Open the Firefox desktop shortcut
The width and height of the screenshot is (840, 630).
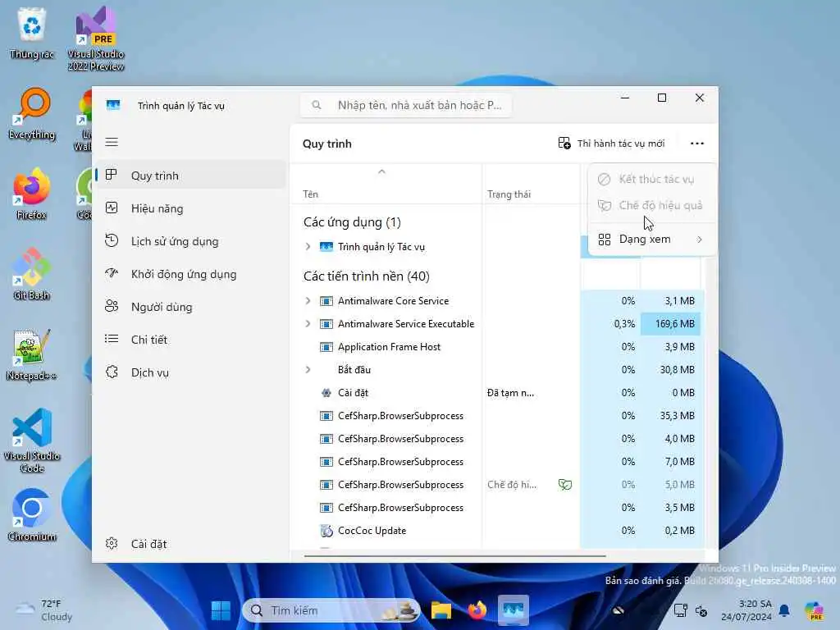coord(32,194)
